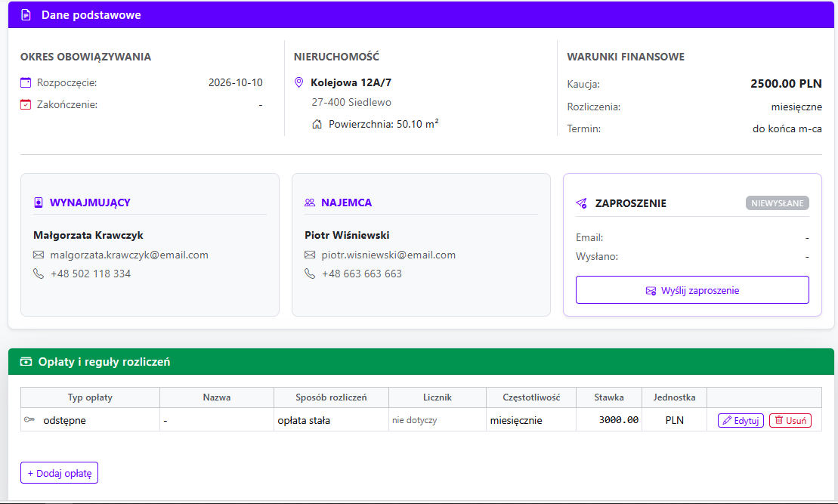Click the Stawka column header
Viewport: 838px width, 504px height.
609,397
